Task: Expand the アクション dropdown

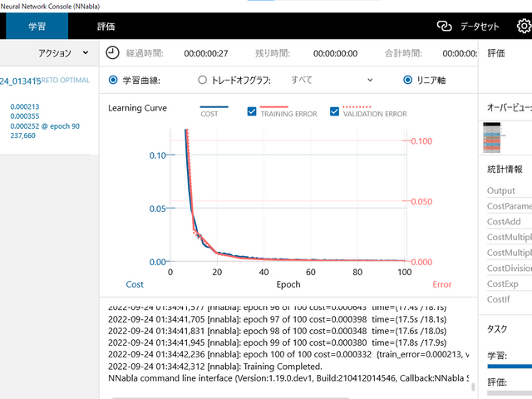Action: (x=63, y=52)
